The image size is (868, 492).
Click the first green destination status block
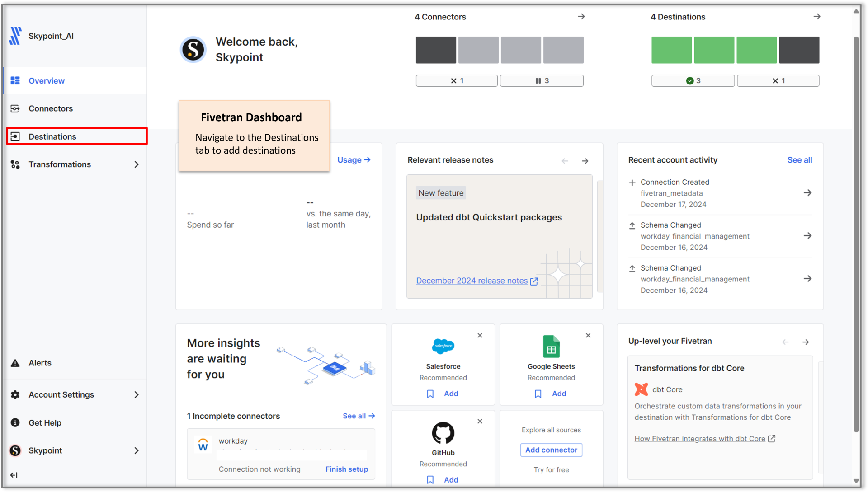click(671, 50)
